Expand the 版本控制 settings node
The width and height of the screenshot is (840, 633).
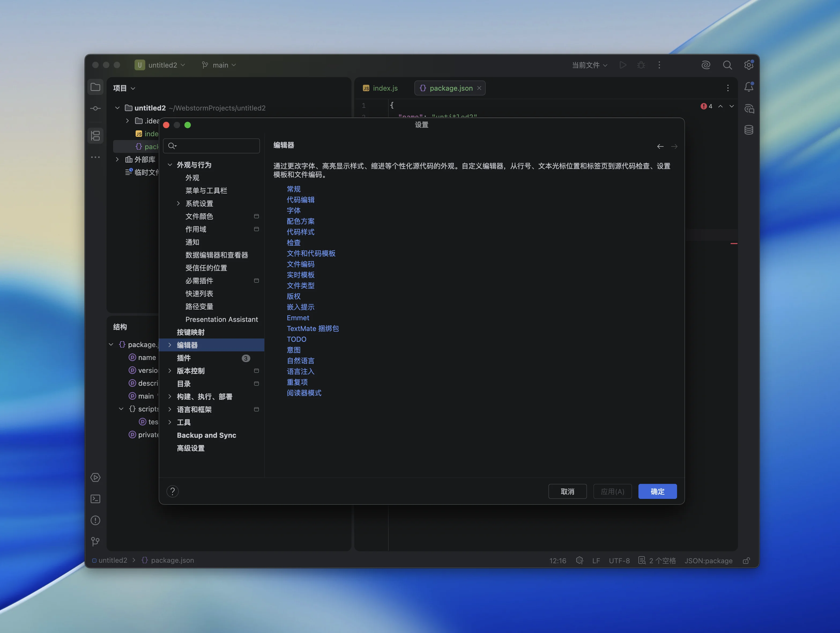pos(170,371)
